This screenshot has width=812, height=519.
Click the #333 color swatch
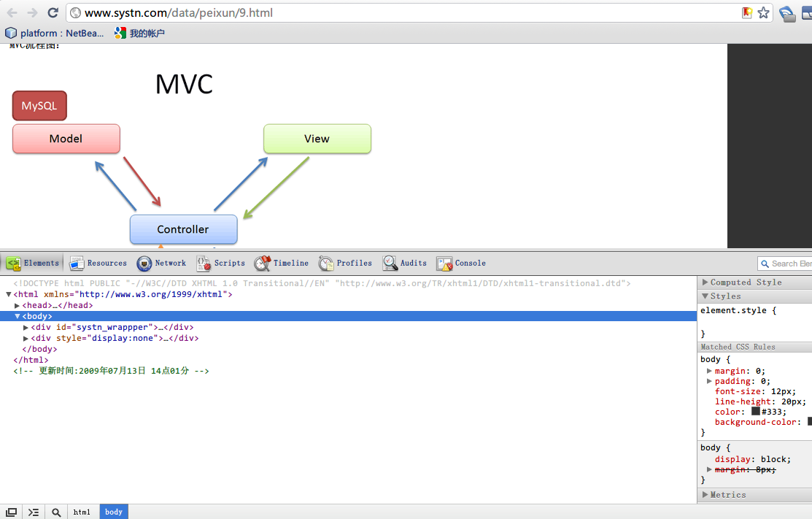[x=756, y=412]
